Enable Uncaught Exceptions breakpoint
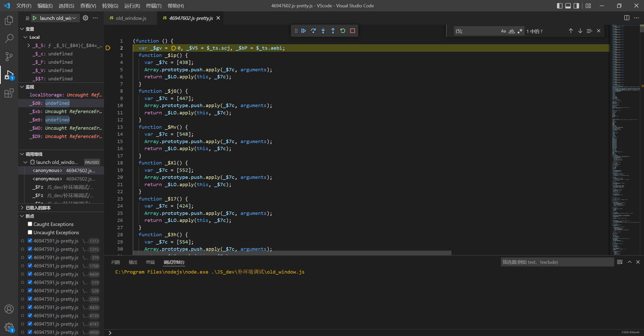 (x=30, y=232)
